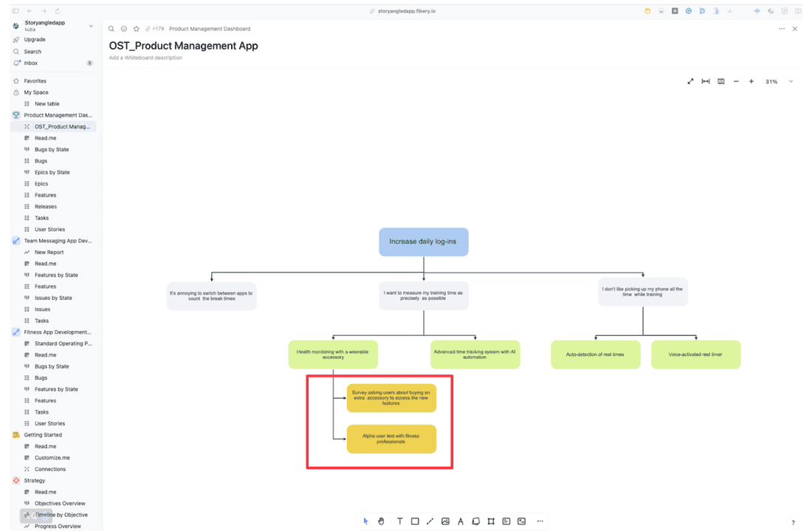
Task: Select the hand pan tool
Action: (381, 521)
